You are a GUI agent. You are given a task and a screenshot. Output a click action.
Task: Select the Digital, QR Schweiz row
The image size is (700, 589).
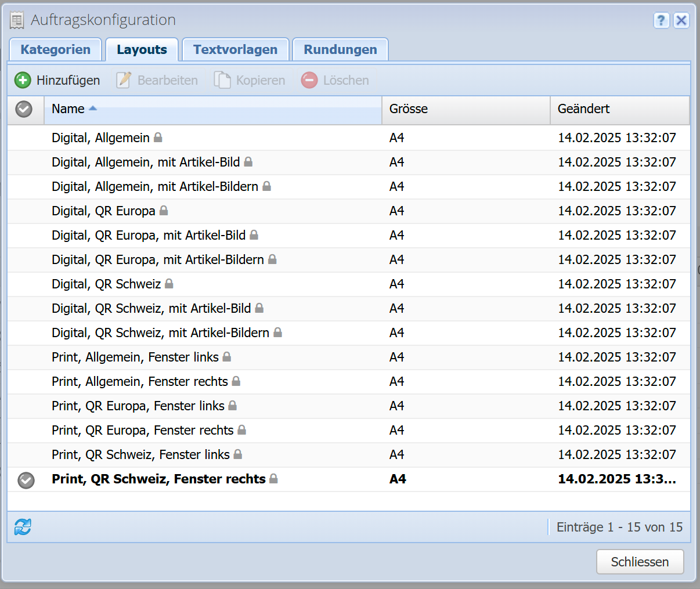(106, 284)
